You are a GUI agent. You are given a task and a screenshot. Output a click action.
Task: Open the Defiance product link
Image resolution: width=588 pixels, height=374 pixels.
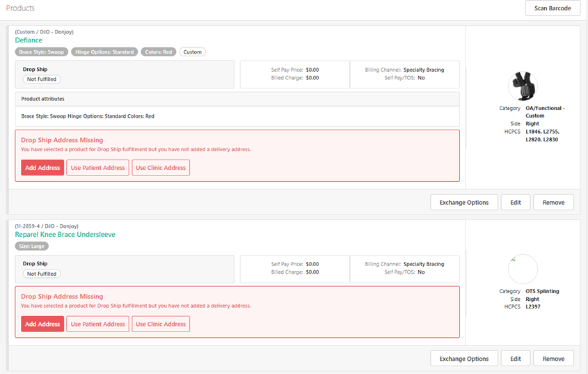(29, 40)
